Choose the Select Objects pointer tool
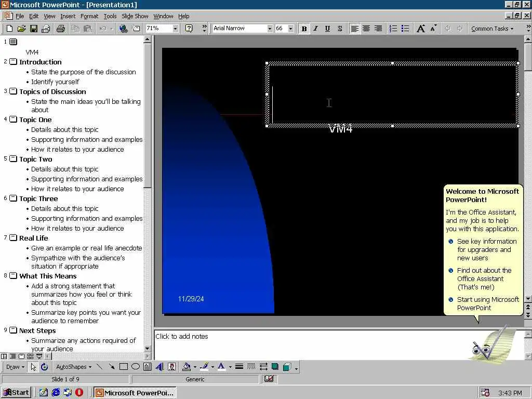The width and height of the screenshot is (532, 399). pos(33,367)
